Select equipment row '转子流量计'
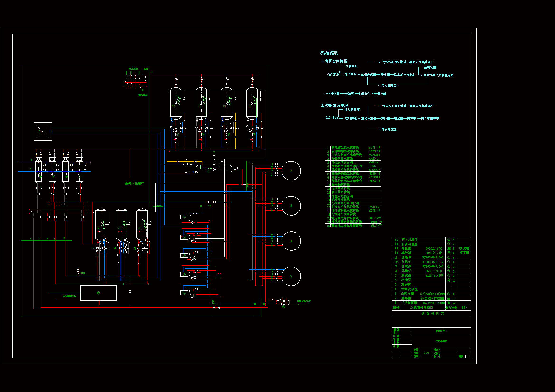Image resolution: width=555 pixels, height=392 pixels. (x=431, y=239)
